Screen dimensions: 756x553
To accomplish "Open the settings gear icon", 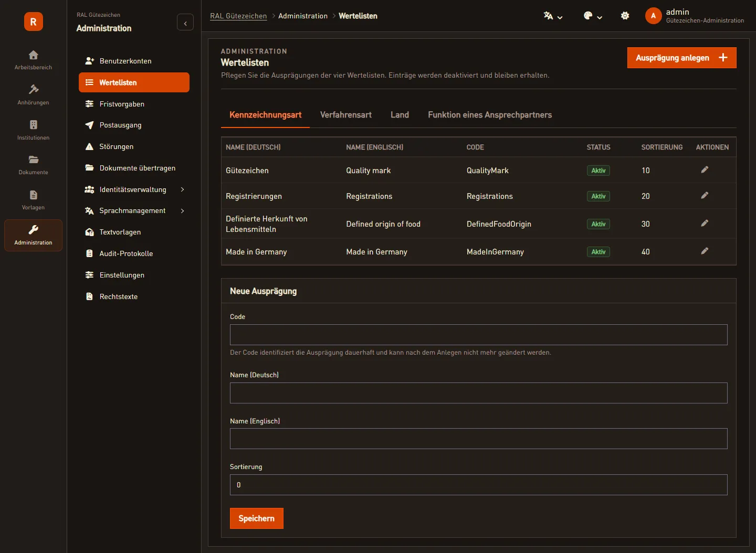I will 625,16.
